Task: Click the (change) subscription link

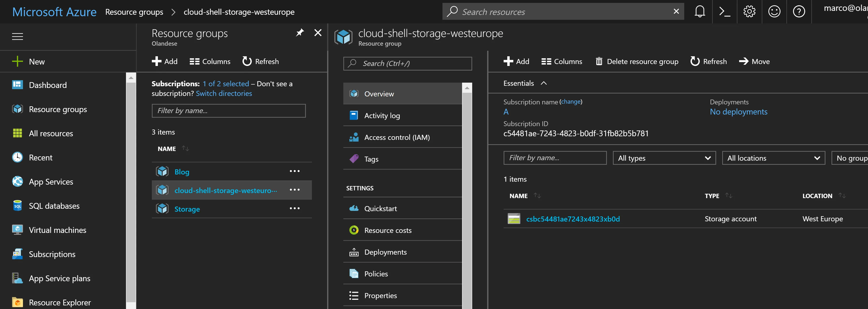Action: point(571,101)
